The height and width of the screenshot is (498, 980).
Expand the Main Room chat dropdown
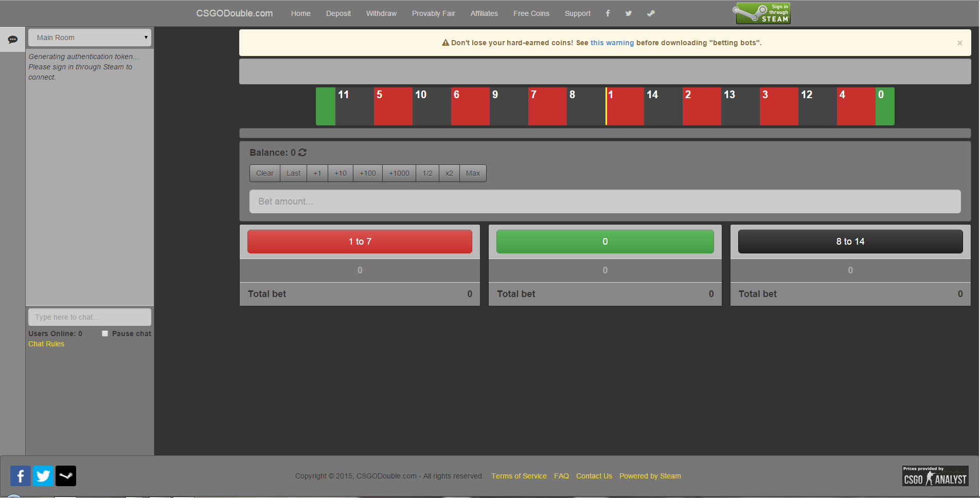tap(90, 38)
